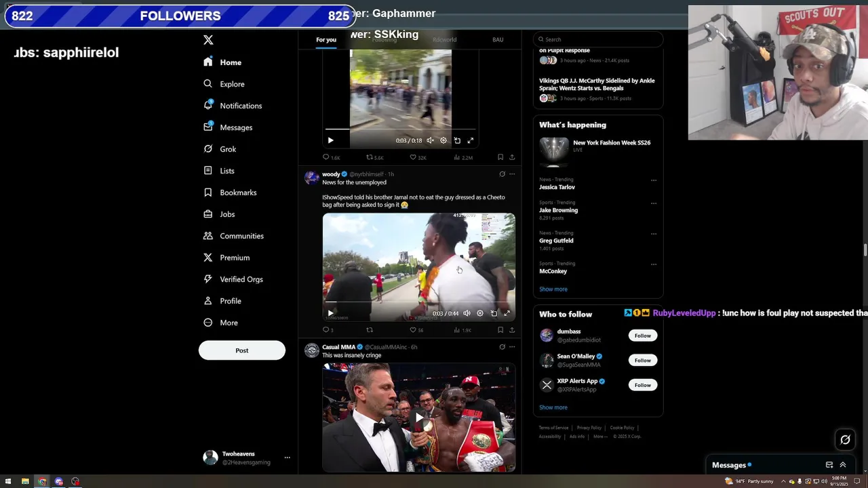
Task: Open Messages in left sidebar
Action: 228,127
